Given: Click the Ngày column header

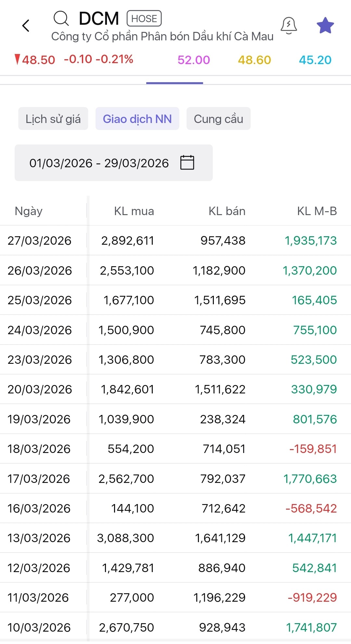Looking at the screenshot, I should coord(29,211).
